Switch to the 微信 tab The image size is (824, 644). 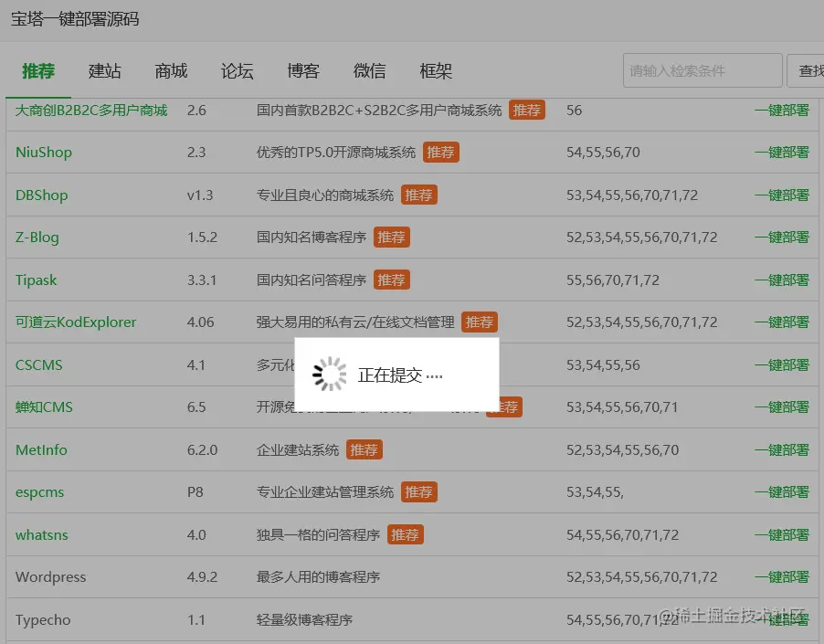point(369,71)
